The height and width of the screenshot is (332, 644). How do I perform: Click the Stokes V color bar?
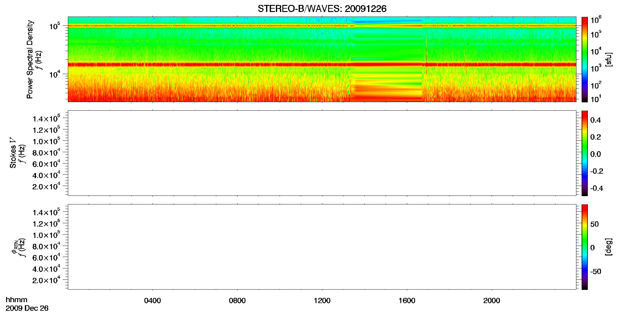point(584,153)
